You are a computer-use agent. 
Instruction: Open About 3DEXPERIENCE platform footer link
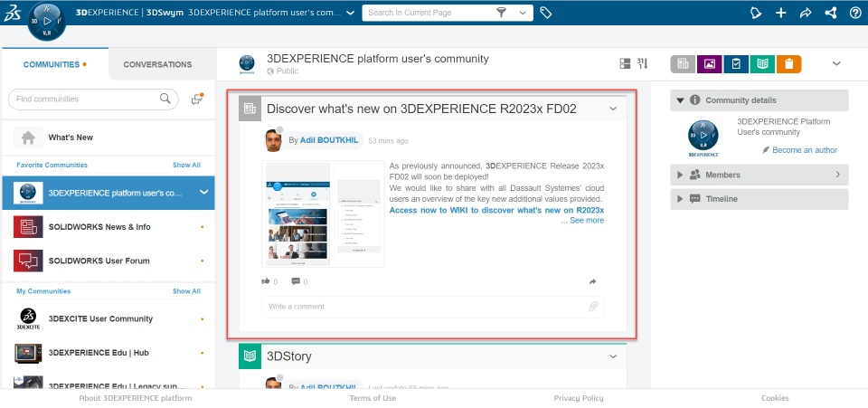click(x=136, y=398)
